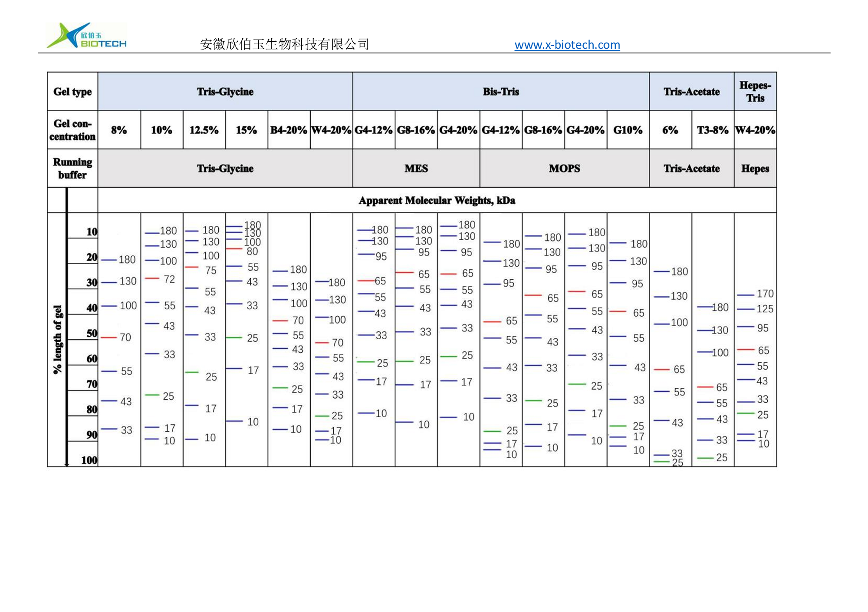This screenshot has width=868, height=612.
Task: Select the Tris-Acetate running buffer cell
Action: (692, 169)
